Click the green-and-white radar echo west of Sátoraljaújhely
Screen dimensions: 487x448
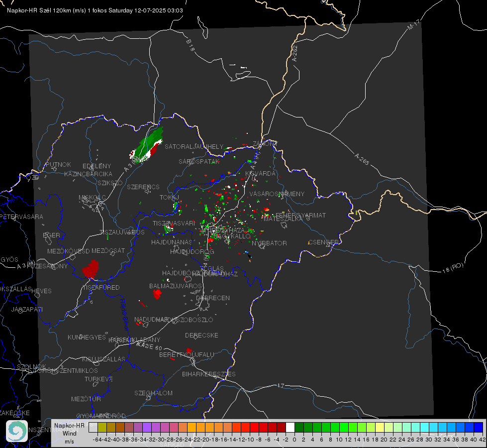coord(147,146)
